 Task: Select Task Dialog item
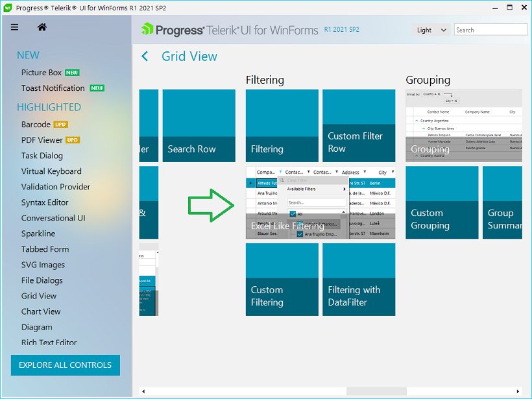(x=42, y=156)
